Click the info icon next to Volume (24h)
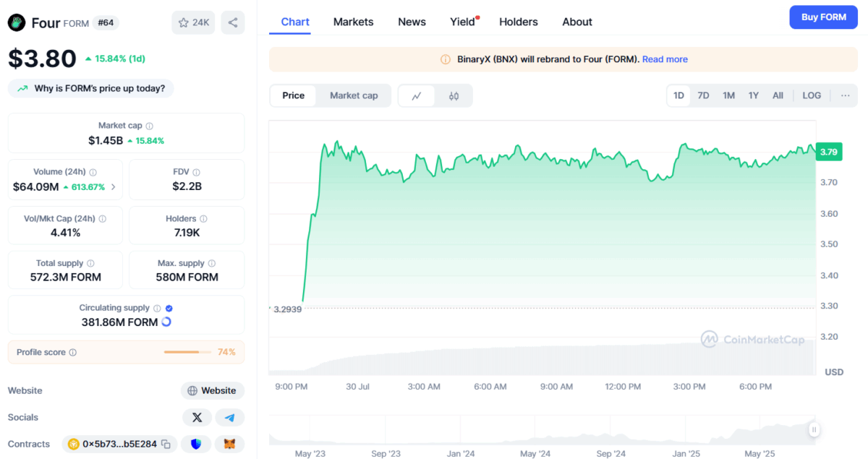868x459 pixels. (x=93, y=172)
